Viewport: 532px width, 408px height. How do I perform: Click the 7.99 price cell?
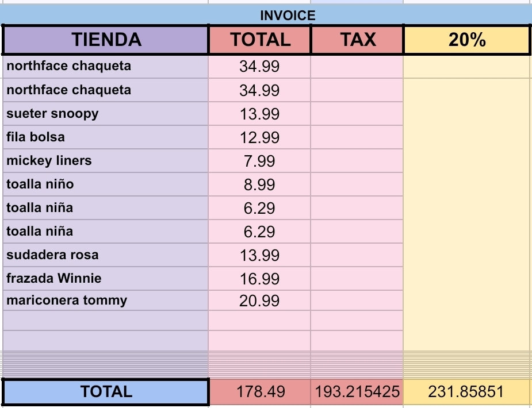pos(260,161)
